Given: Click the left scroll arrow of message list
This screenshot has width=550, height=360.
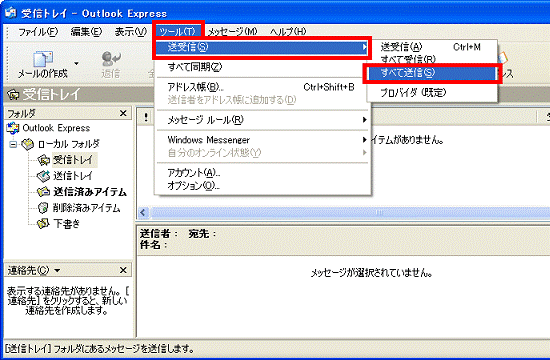Looking at the screenshot, I should [x=143, y=212].
